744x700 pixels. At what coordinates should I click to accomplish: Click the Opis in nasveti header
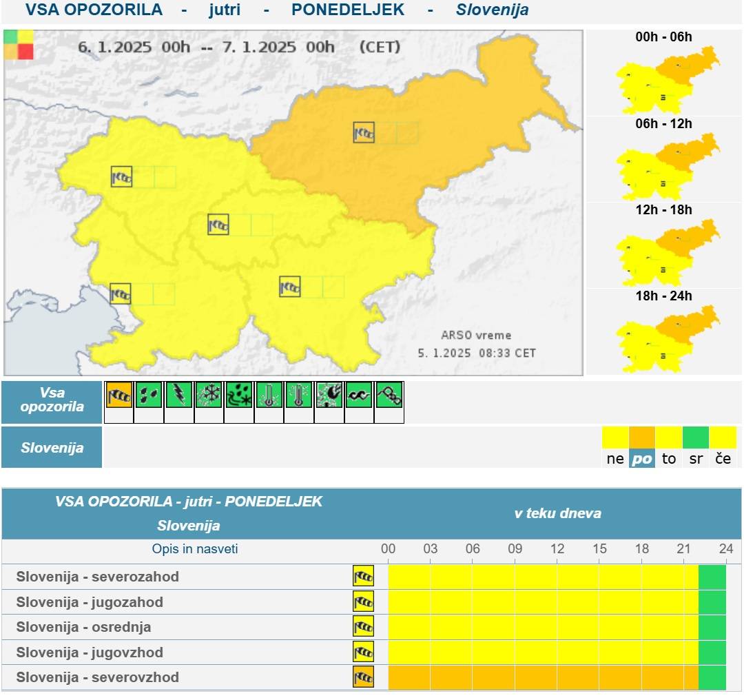195,549
